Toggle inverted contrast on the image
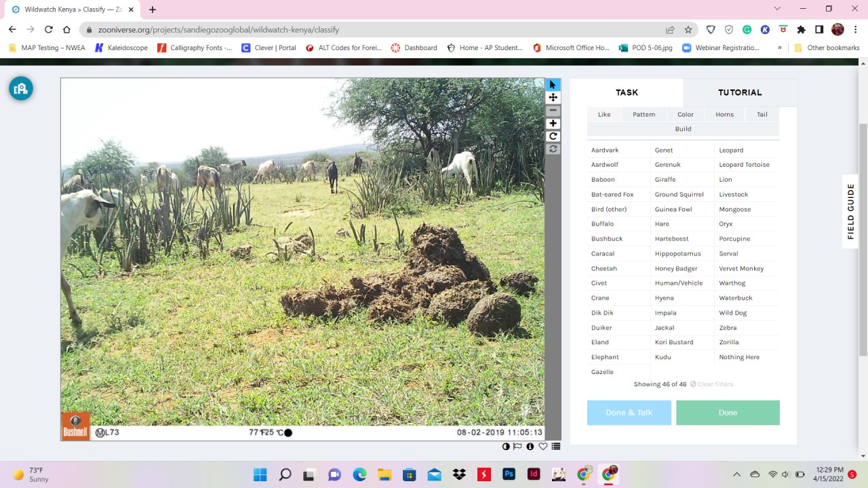 [x=506, y=447]
